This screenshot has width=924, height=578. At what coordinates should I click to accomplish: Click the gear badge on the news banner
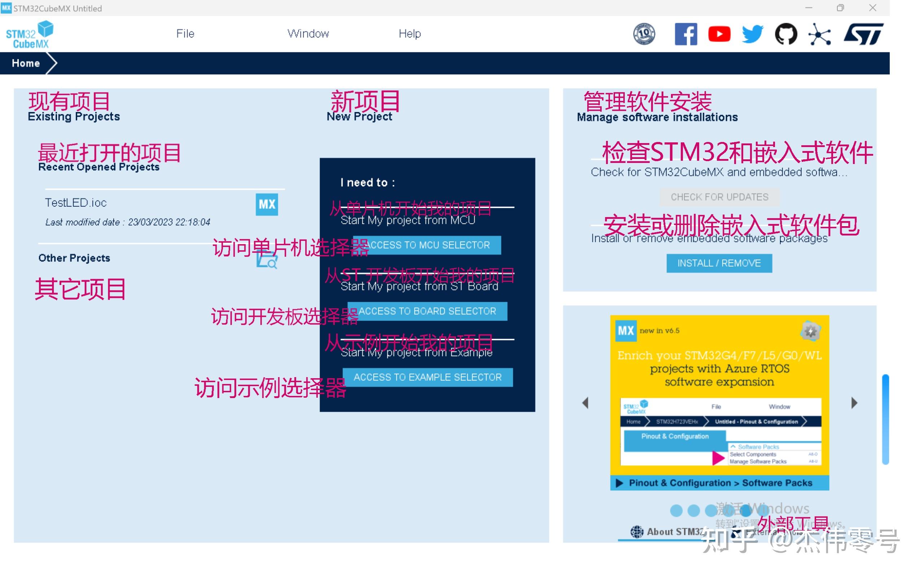[810, 331]
